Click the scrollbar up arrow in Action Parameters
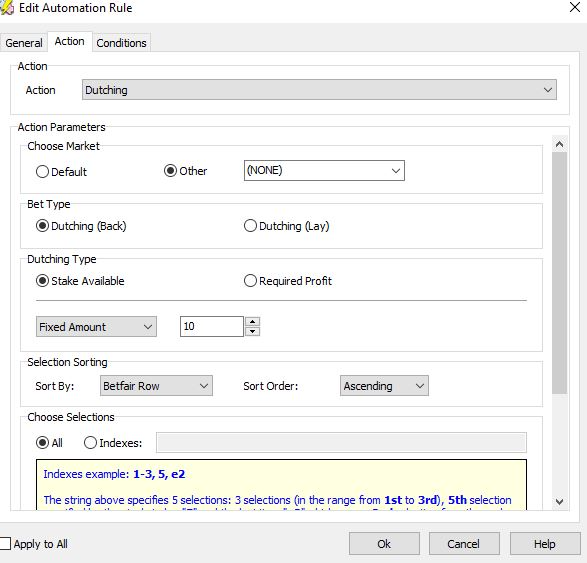Viewport: 587px width, 563px height. (559, 144)
